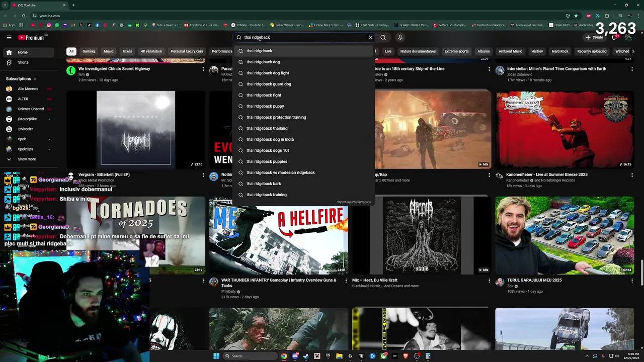Open Steam from the taskbar

[x=306, y=356]
